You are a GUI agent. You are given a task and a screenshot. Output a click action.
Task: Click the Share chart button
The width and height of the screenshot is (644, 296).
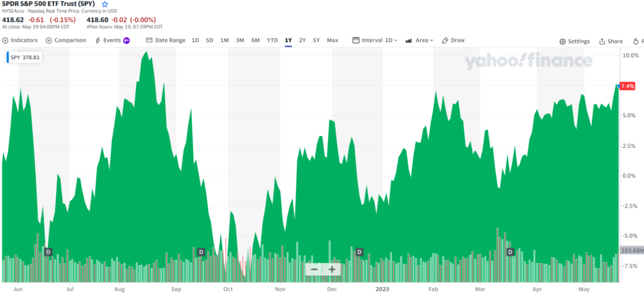(x=611, y=41)
